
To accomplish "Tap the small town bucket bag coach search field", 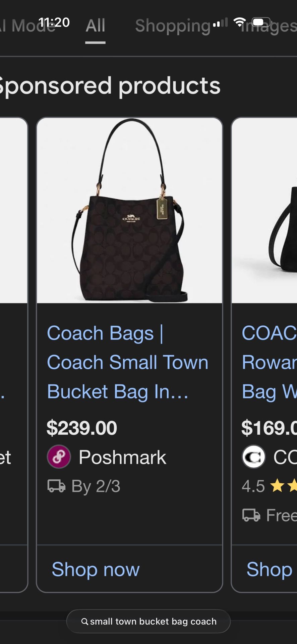I will [x=148, y=622].
